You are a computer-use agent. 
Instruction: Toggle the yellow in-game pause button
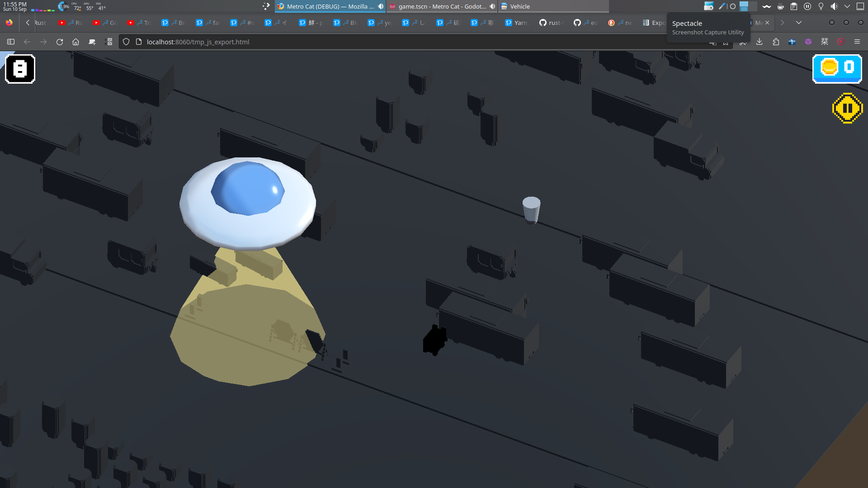pyautogui.click(x=848, y=108)
